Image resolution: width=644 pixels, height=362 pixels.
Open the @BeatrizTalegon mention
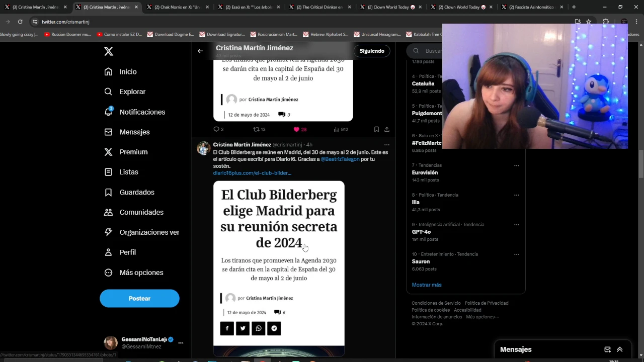[x=340, y=159]
